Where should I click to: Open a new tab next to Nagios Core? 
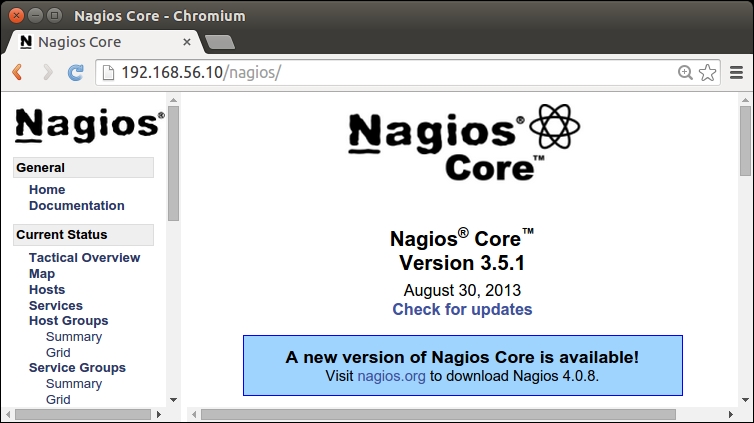point(219,42)
